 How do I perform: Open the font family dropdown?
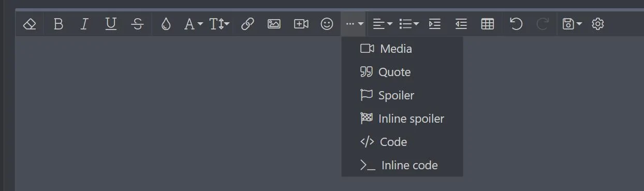tap(194, 24)
